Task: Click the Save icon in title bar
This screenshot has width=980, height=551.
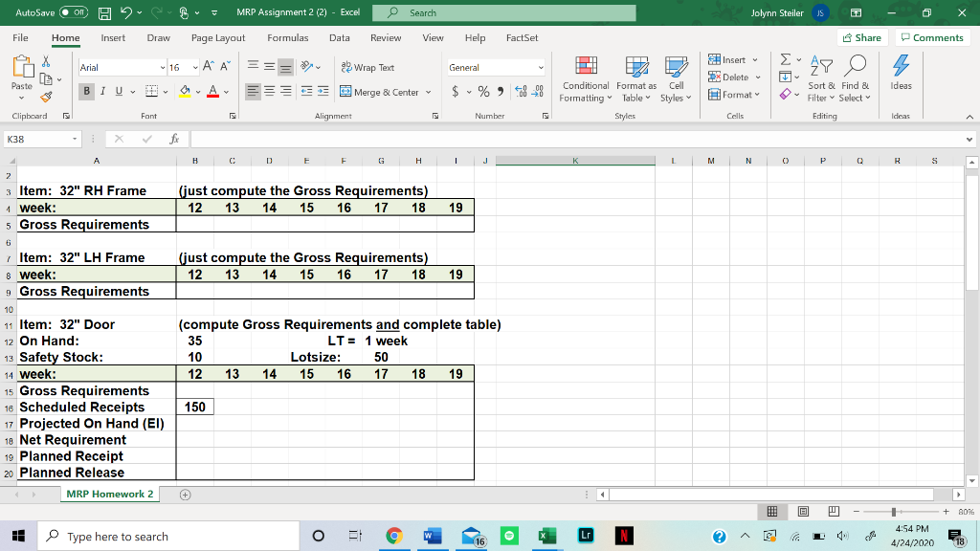Action: 105,12
